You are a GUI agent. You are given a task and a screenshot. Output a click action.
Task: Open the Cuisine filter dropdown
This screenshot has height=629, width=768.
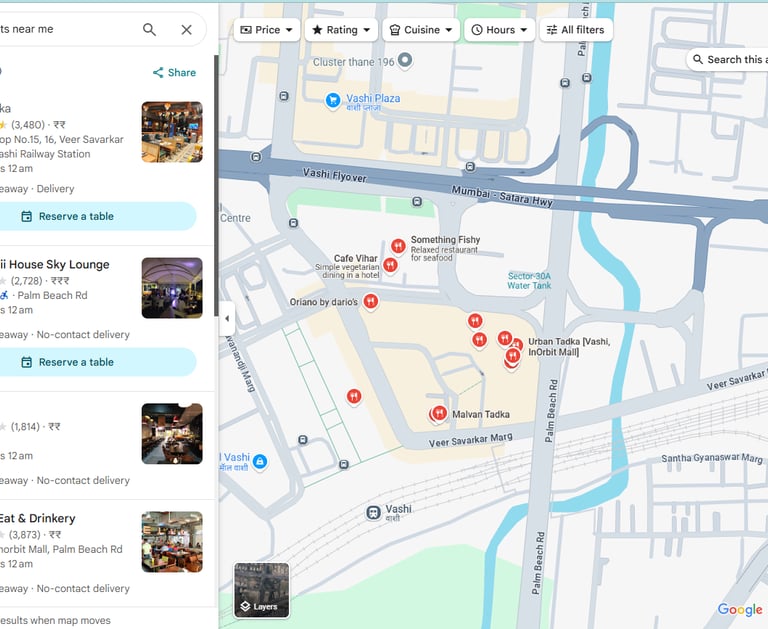point(421,30)
